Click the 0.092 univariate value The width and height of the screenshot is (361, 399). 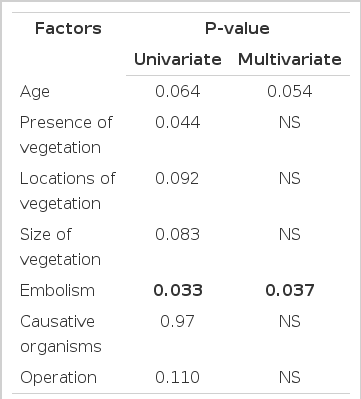pos(177,178)
